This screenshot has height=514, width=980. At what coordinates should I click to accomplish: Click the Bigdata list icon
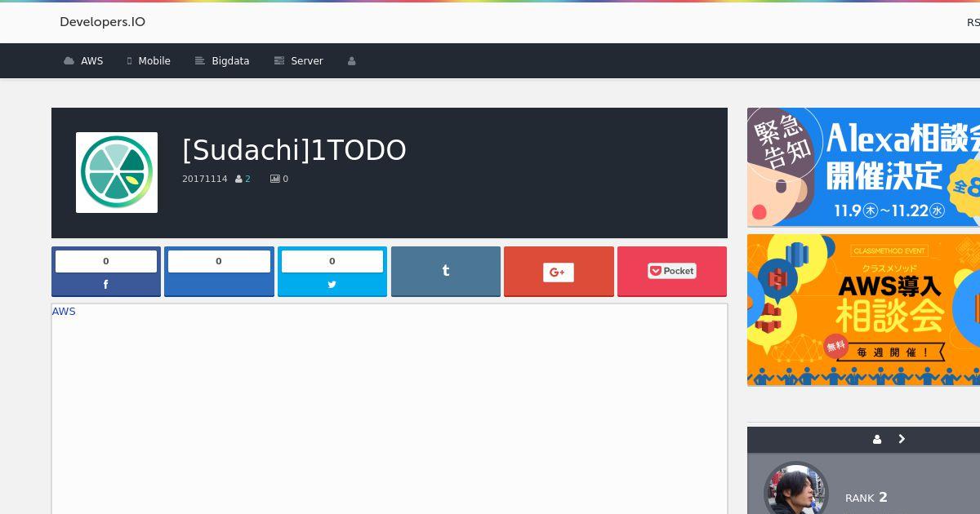200,61
